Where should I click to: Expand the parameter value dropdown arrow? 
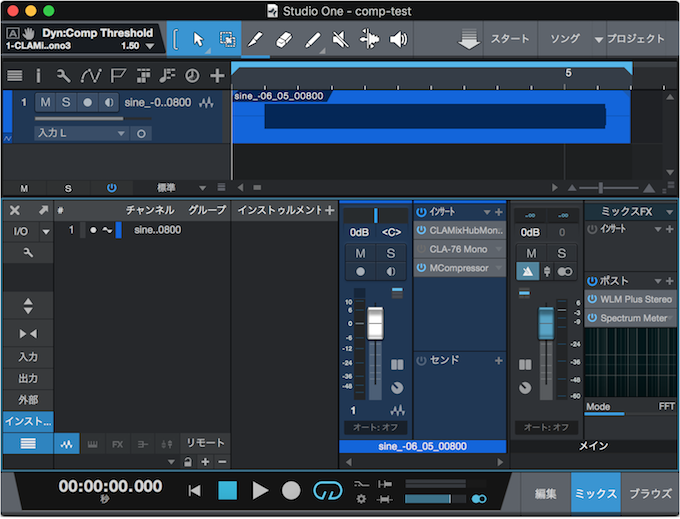[x=150, y=46]
